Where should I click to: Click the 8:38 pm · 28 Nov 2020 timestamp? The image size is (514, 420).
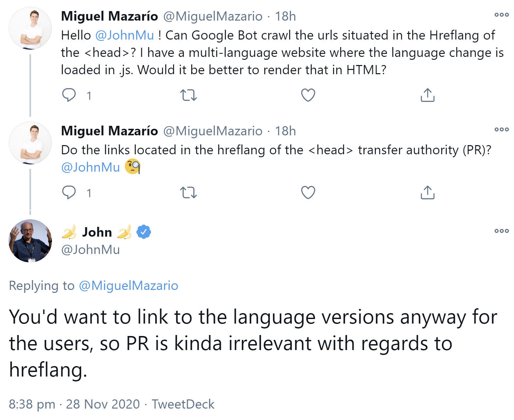tap(74, 404)
